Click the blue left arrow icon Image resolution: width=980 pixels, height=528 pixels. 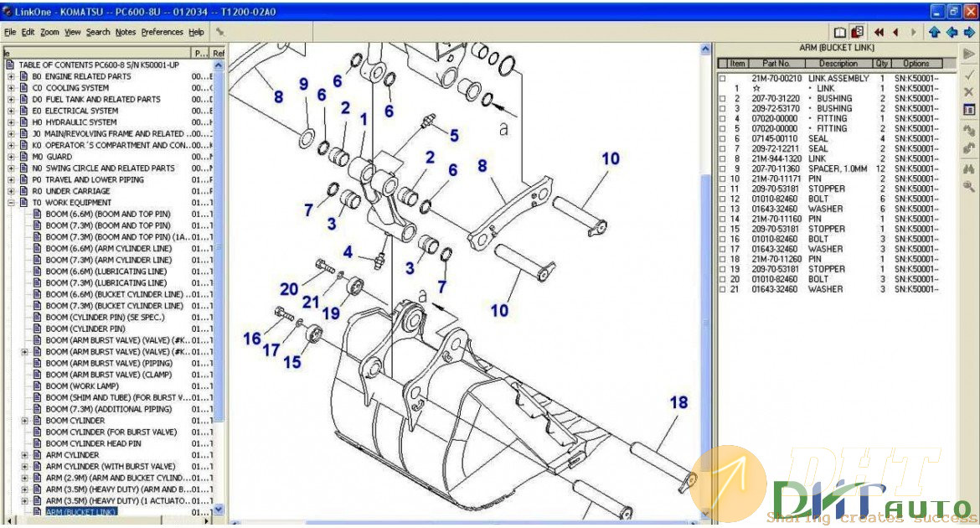tap(952, 32)
